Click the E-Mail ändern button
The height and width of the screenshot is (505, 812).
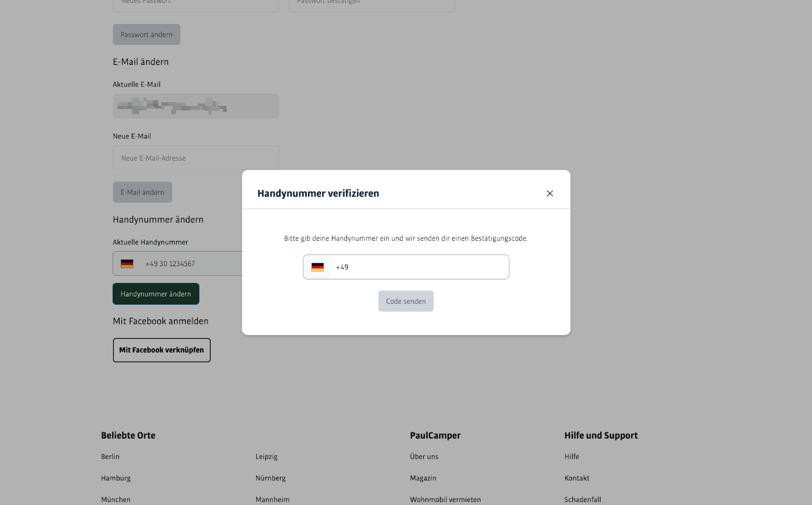[142, 192]
